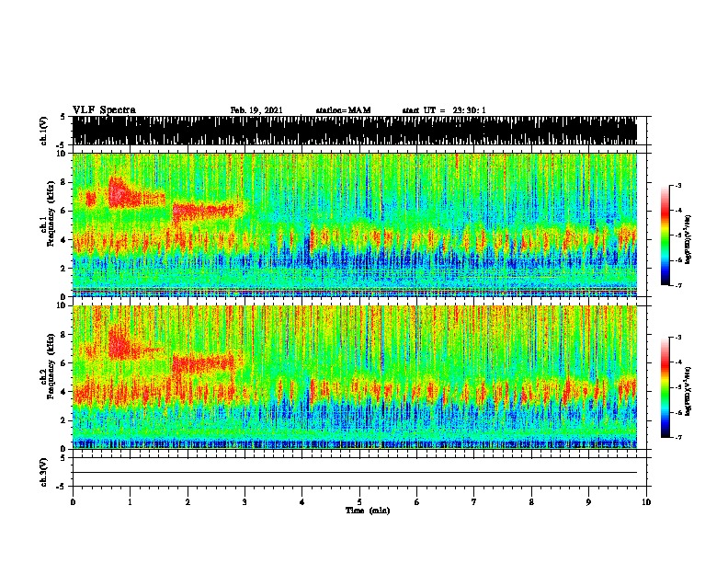Click the flat ch.3 waveform line
This screenshot has width=728, height=563.
[355, 473]
